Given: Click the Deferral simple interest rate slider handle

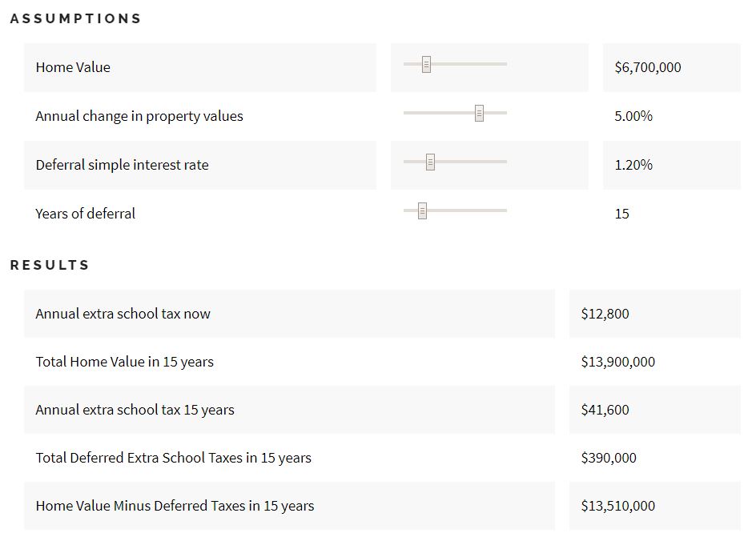Looking at the screenshot, I should pyautogui.click(x=429, y=162).
